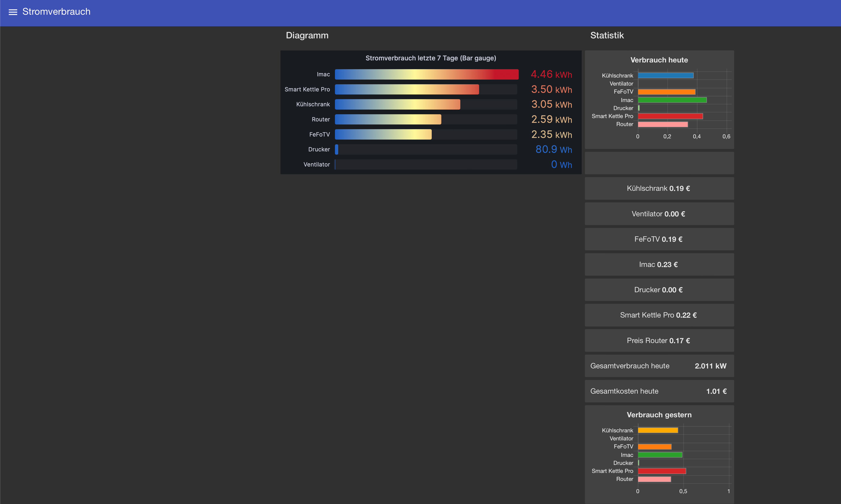Click the Kühlschrank 0.19 € cost tile
This screenshot has height=504, width=841.
pos(659,189)
